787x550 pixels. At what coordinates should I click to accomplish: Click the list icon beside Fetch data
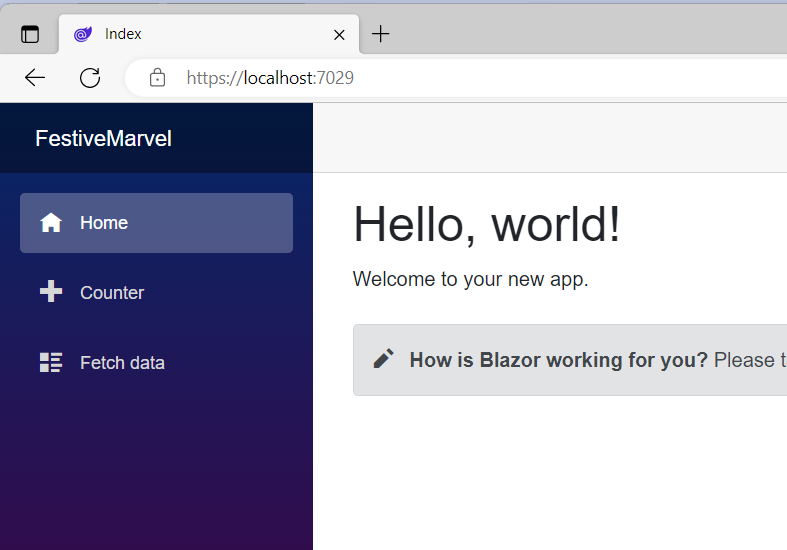click(x=51, y=363)
